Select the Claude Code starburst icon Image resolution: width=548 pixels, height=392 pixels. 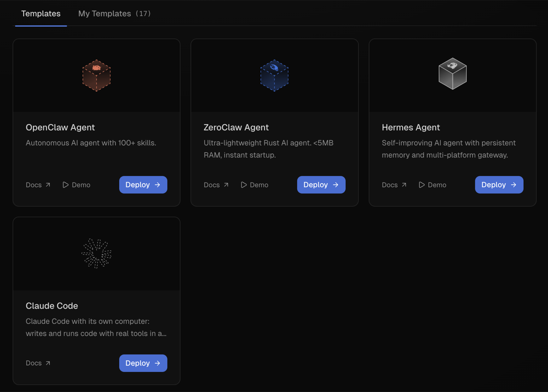click(x=96, y=253)
